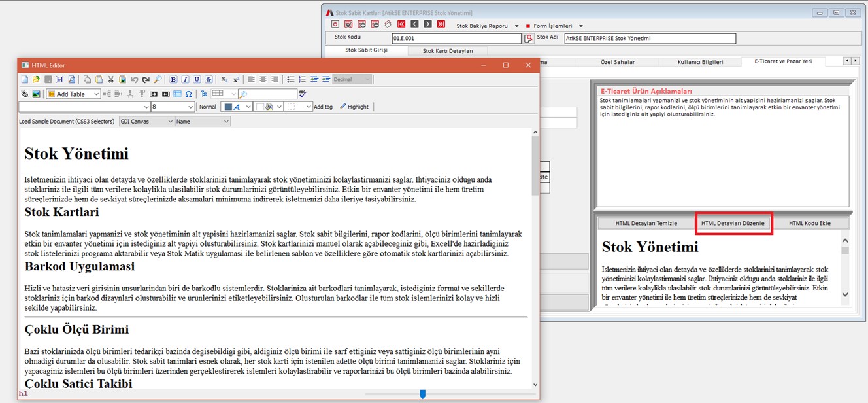Align text to the left
This screenshot has width=868, height=403.
pyautogui.click(x=252, y=79)
